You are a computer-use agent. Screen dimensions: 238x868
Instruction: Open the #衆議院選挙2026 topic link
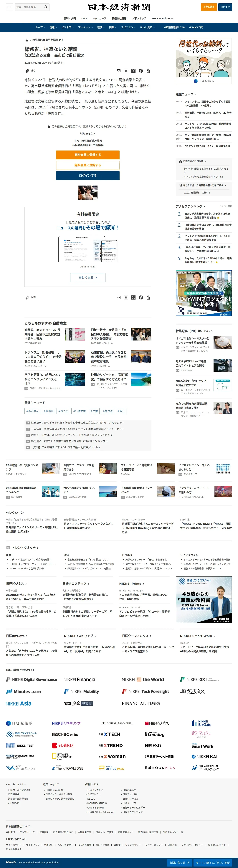coord(174,27)
